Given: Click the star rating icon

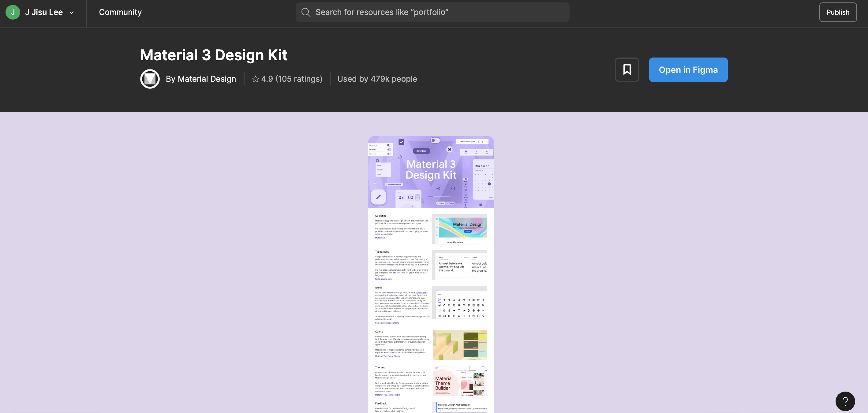Looking at the screenshot, I should 256,79.
